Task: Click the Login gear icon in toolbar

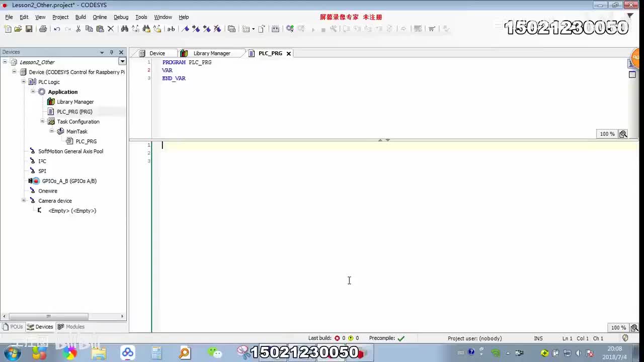Action: (x=290, y=29)
